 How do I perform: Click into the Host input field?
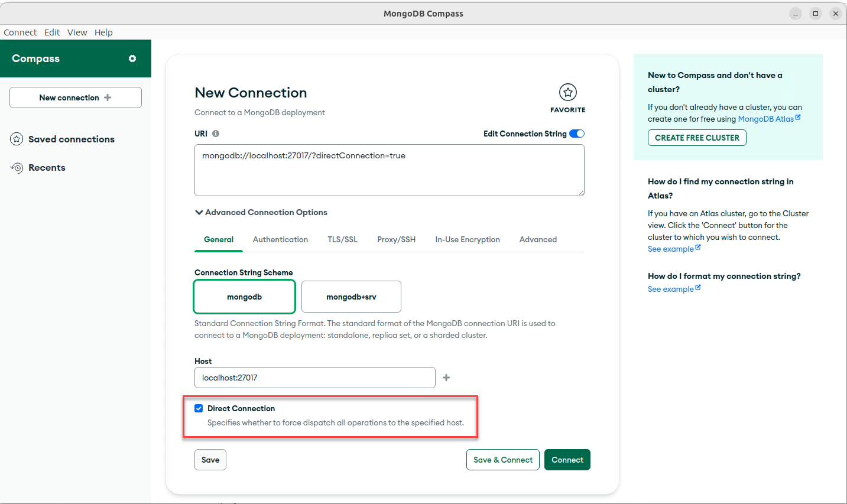pyautogui.click(x=314, y=378)
